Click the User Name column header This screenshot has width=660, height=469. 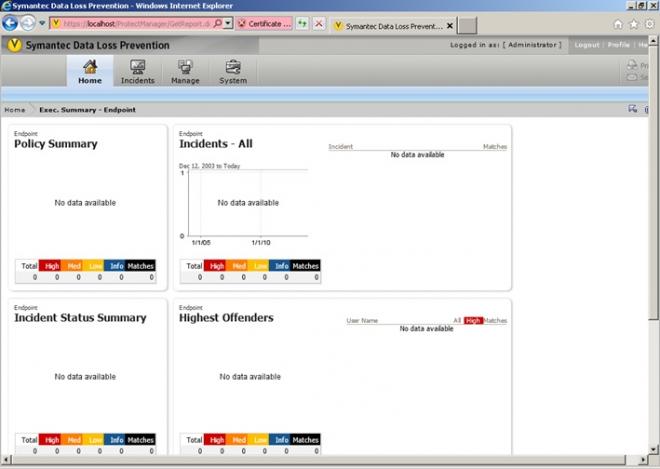(362, 320)
